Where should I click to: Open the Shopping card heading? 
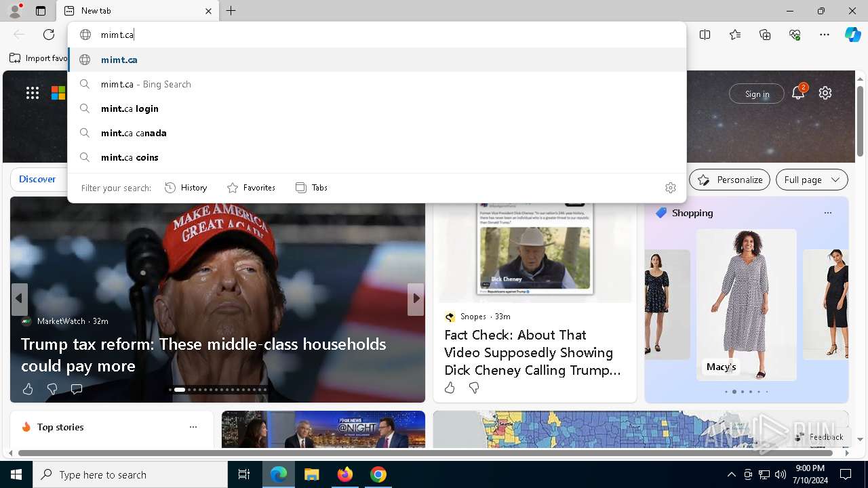pos(692,213)
